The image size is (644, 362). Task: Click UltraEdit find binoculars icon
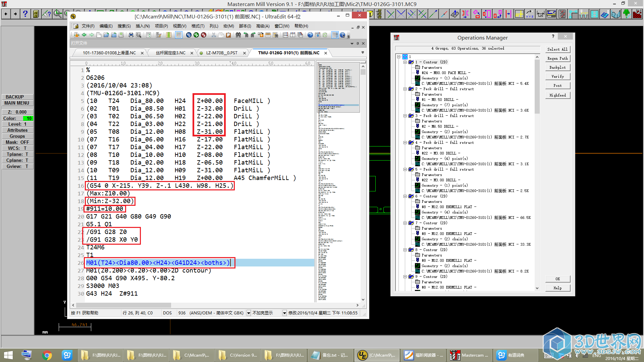click(238, 35)
